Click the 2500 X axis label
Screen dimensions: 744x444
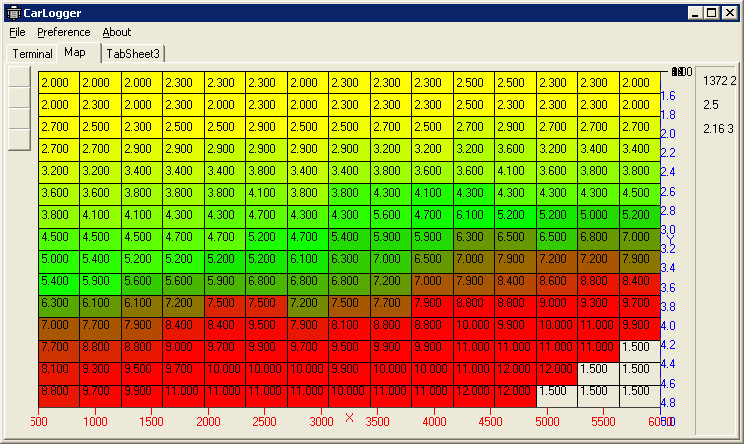[x=264, y=421]
